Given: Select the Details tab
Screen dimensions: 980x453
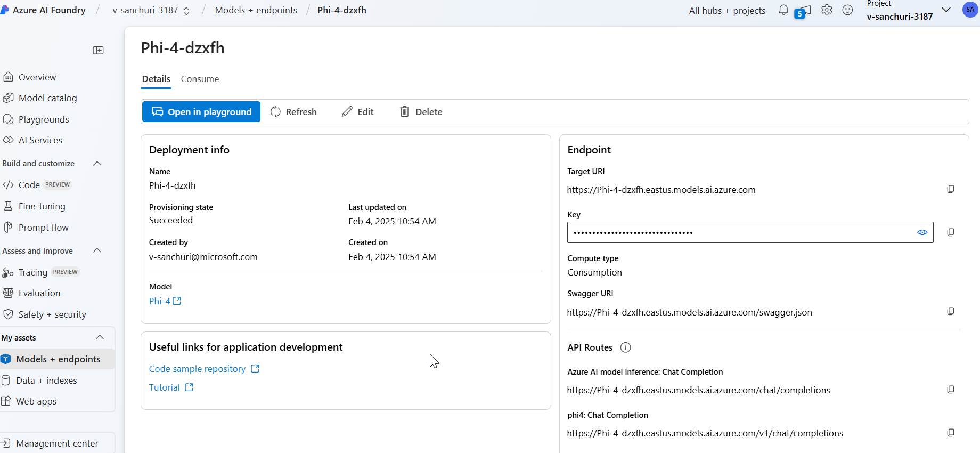Looking at the screenshot, I should 156,79.
